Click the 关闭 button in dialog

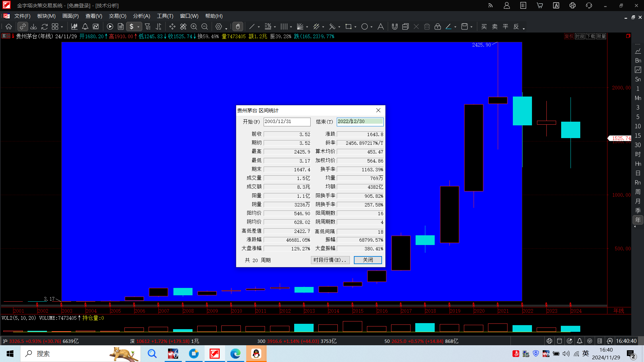pyautogui.click(x=368, y=260)
